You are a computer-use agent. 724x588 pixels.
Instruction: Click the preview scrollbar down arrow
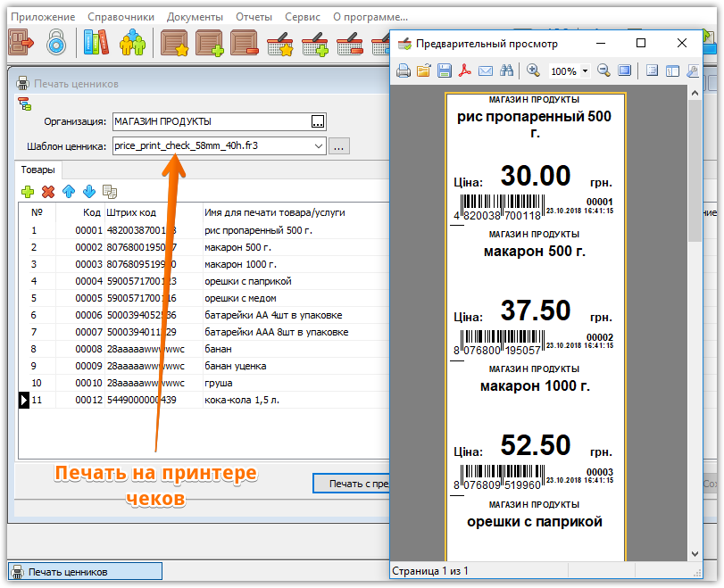(695, 553)
